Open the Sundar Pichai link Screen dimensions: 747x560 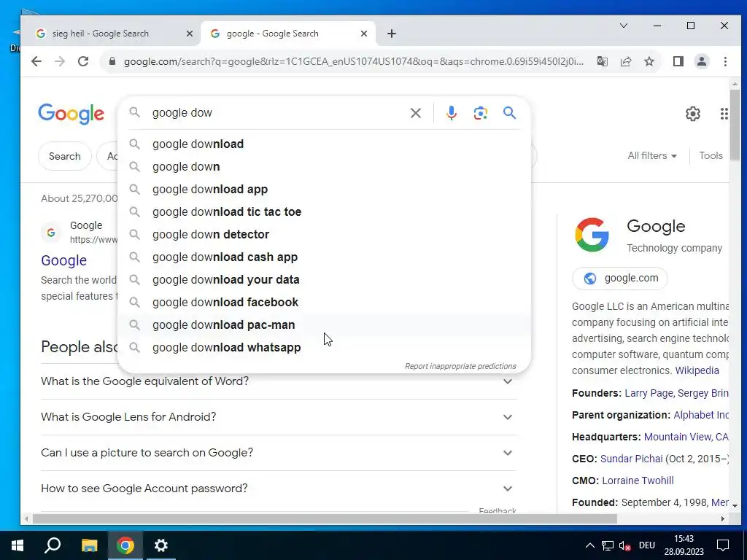pyautogui.click(x=631, y=459)
